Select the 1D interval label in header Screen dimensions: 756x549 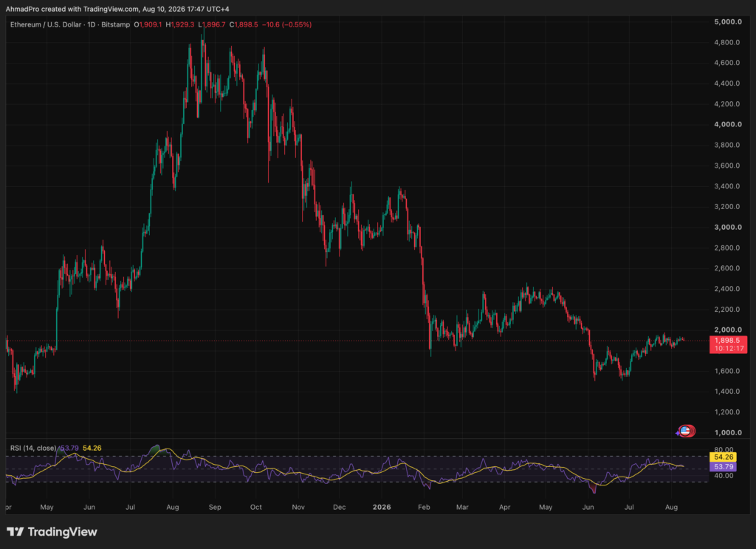tap(91, 24)
